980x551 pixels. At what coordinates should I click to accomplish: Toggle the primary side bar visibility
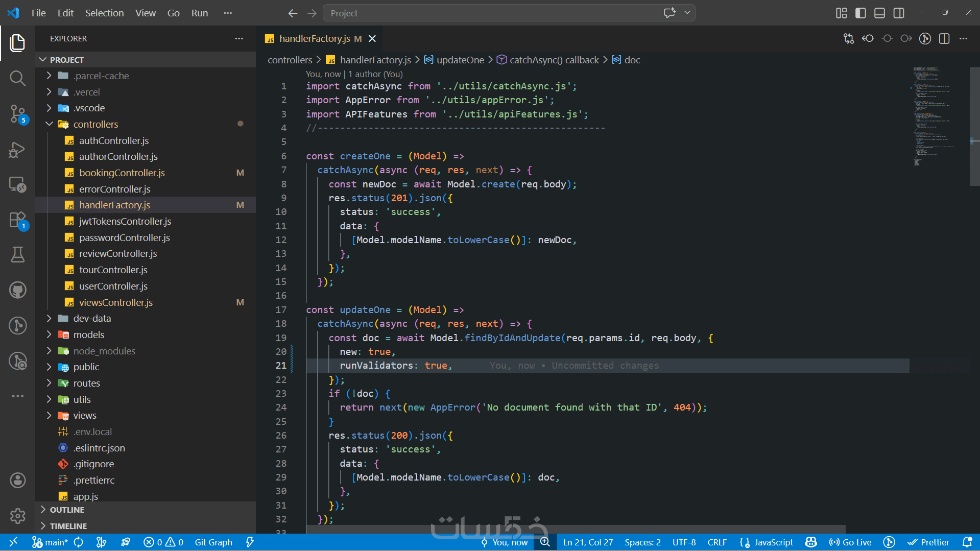pos(861,13)
